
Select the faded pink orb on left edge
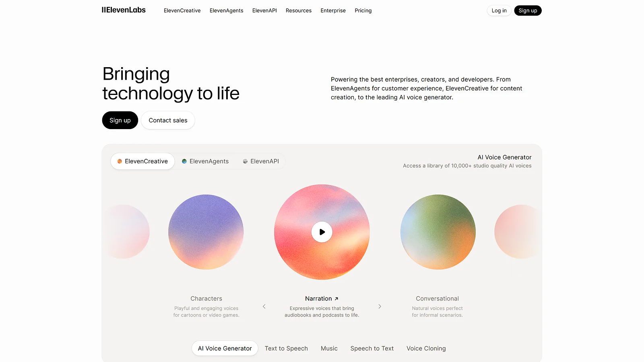(126, 232)
